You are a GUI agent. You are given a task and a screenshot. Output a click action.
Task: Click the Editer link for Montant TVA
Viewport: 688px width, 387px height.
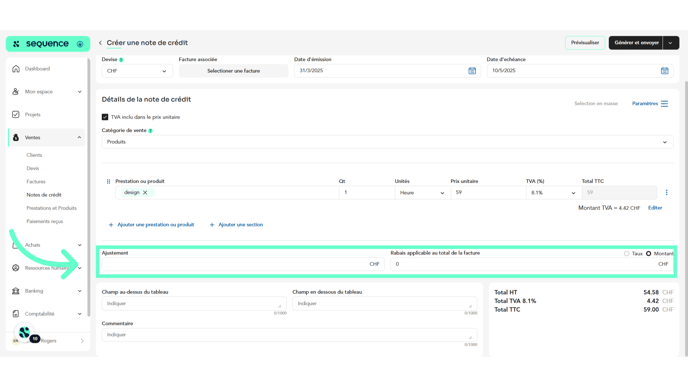pyautogui.click(x=655, y=208)
